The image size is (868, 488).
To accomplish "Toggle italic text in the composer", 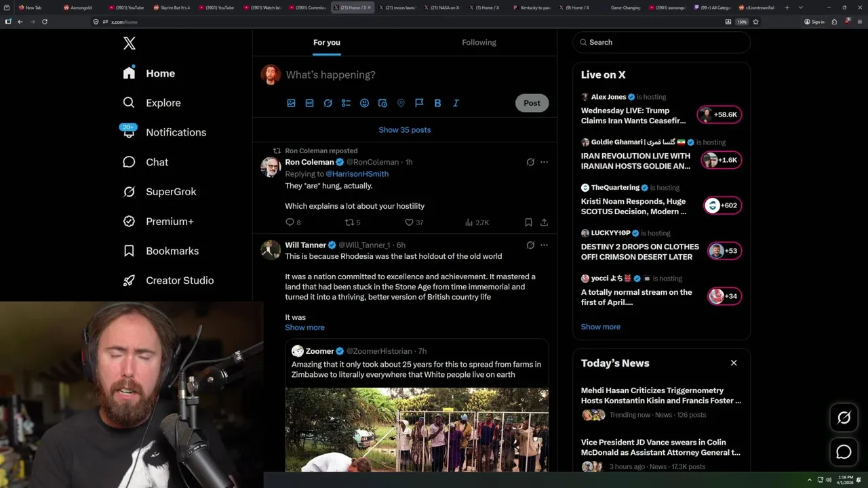I will [x=456, y=103].
